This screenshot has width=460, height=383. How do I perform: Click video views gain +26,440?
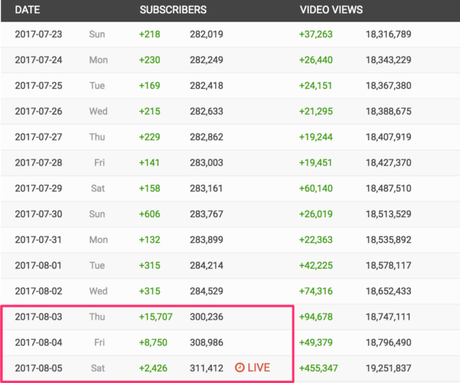point(316,60)
